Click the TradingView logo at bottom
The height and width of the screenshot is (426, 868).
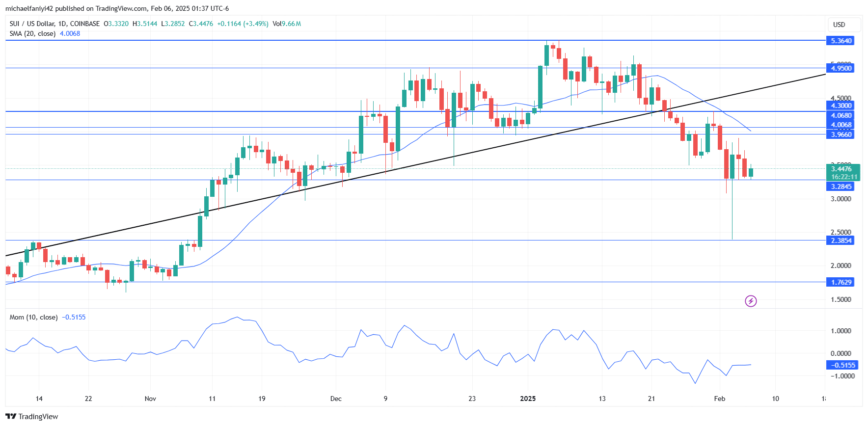click(32, 416)
